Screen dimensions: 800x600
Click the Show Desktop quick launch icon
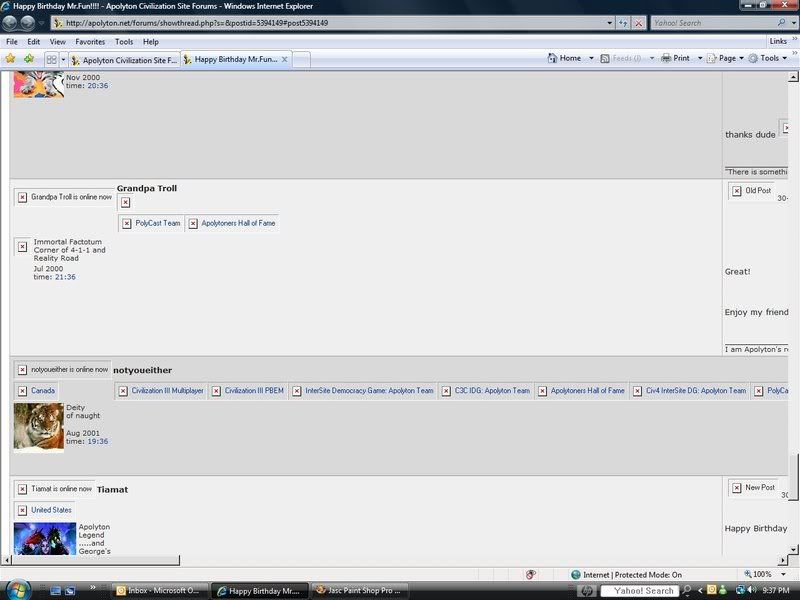pyautogui.click(x=55, y=590)
